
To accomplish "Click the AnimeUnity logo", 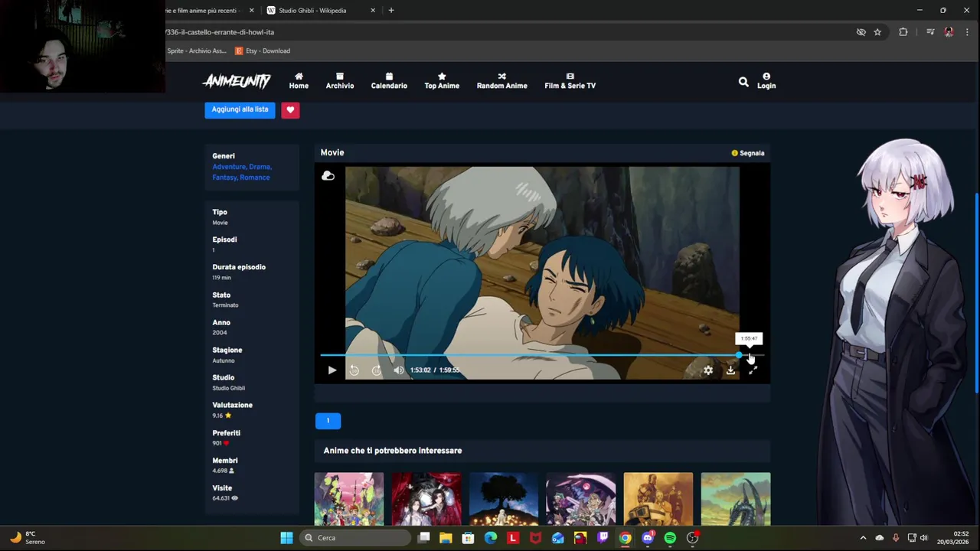I will tap(237, 81).
